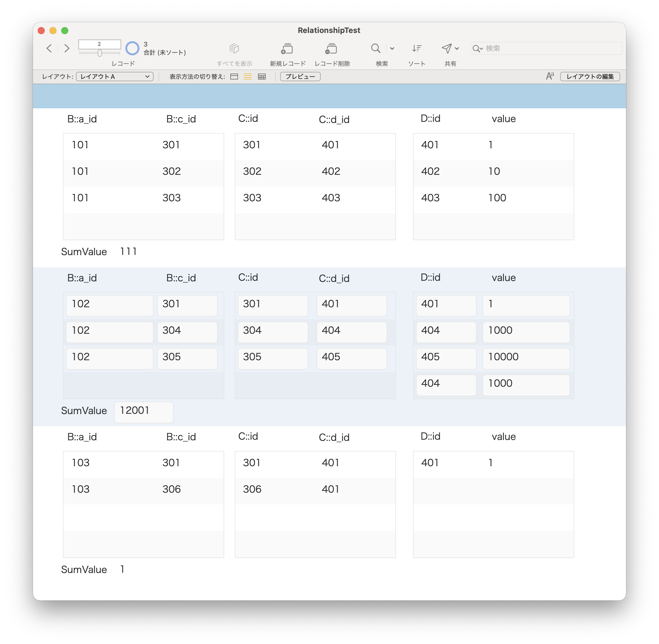Click the magnifier Find (検索) icon
Image resolution: width=659 pixels, height=644 pixels.
376,48
